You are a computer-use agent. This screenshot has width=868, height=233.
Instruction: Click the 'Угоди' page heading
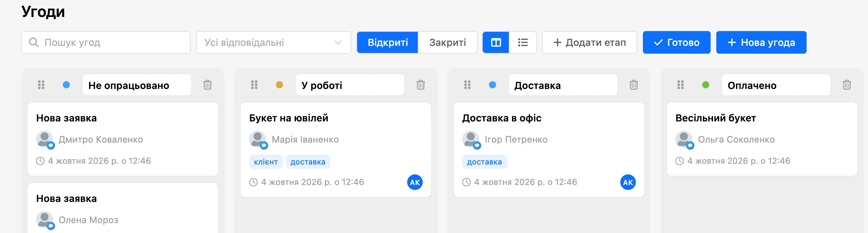pos(43,12)
